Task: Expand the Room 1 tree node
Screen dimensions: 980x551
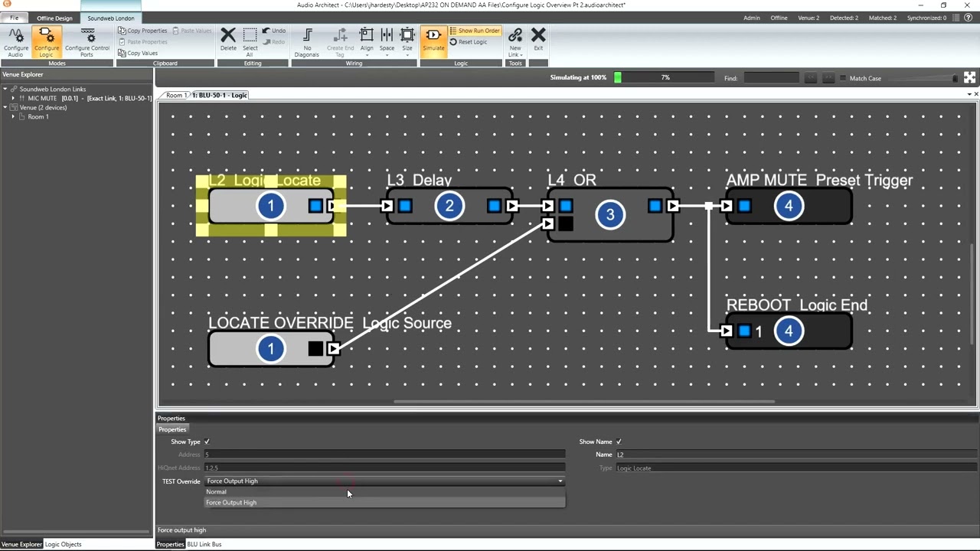Action: [x=13, y=116]
